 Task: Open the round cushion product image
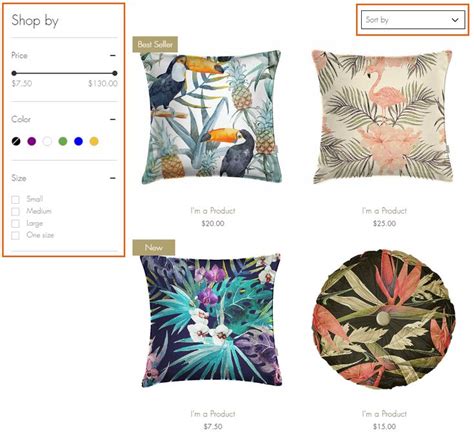pos(383,319)
